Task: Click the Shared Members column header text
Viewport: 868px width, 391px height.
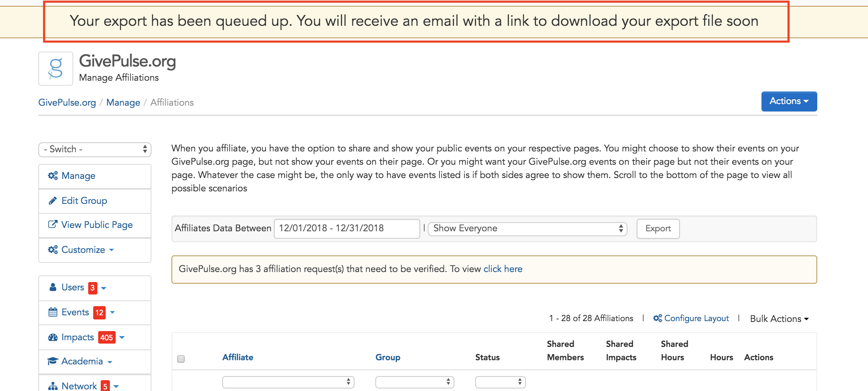Action: click(x=565, y=351)
